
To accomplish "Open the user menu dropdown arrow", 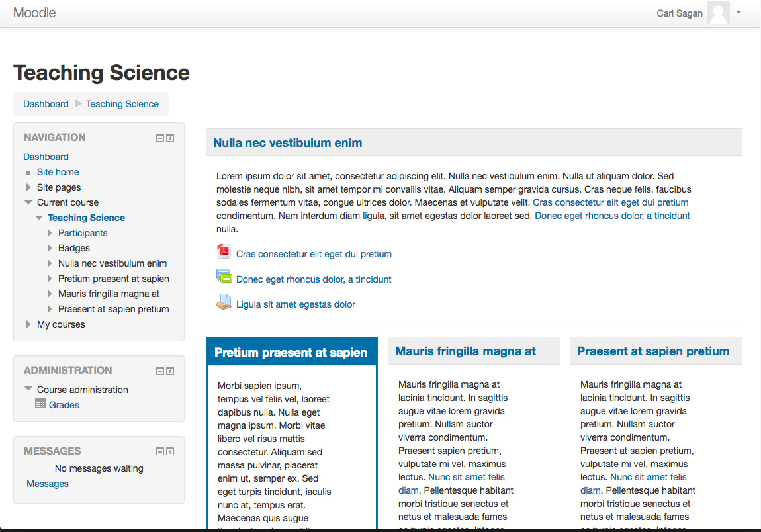I will pos(739,12).
